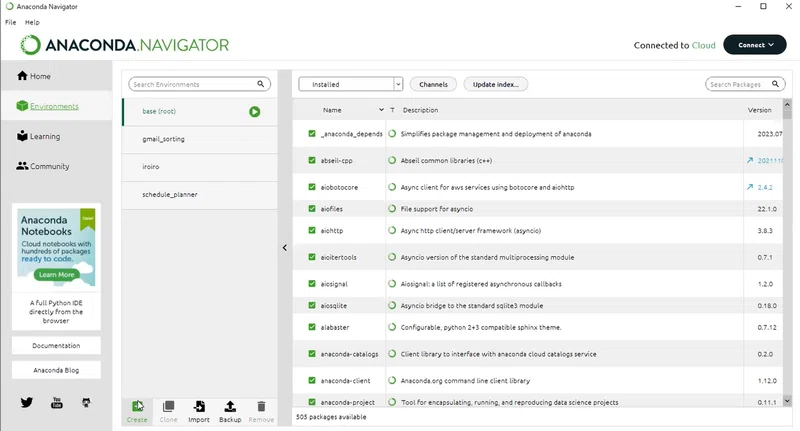Click Learn More on Anaconda Notebooks ad
This screenshot has width=800, height=431.
tap(57, 274)
